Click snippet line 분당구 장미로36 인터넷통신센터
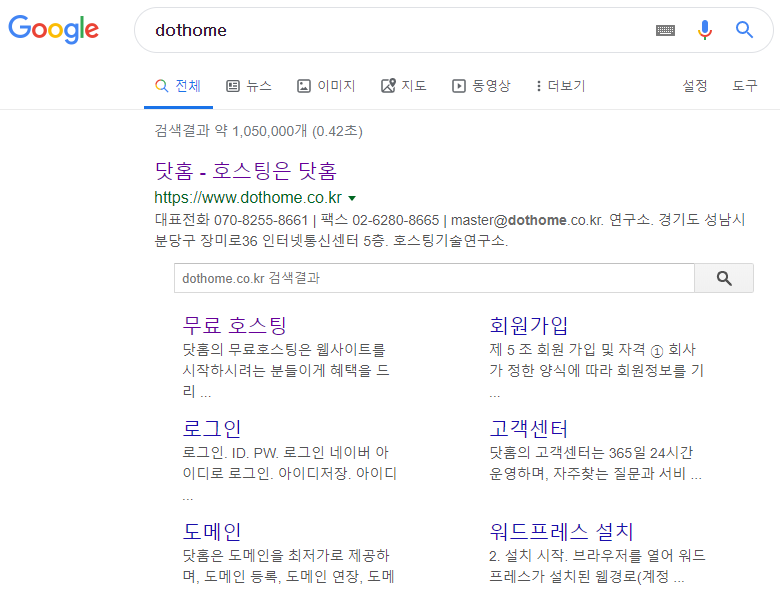 [x=331, y=241]
